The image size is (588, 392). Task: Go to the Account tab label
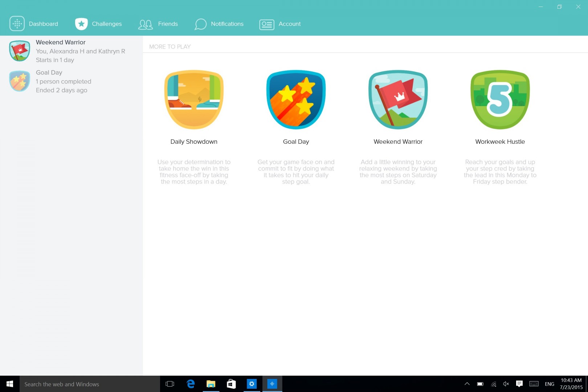[290, 24]
